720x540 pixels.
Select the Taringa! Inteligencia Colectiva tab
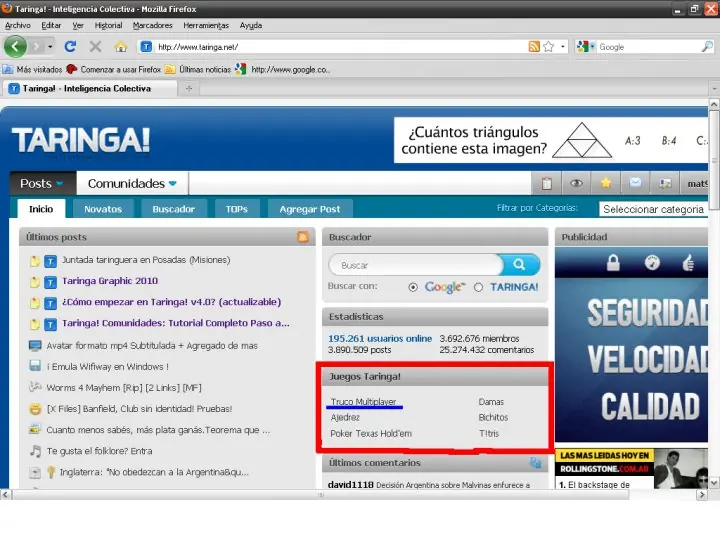click(x=90, y=88)
